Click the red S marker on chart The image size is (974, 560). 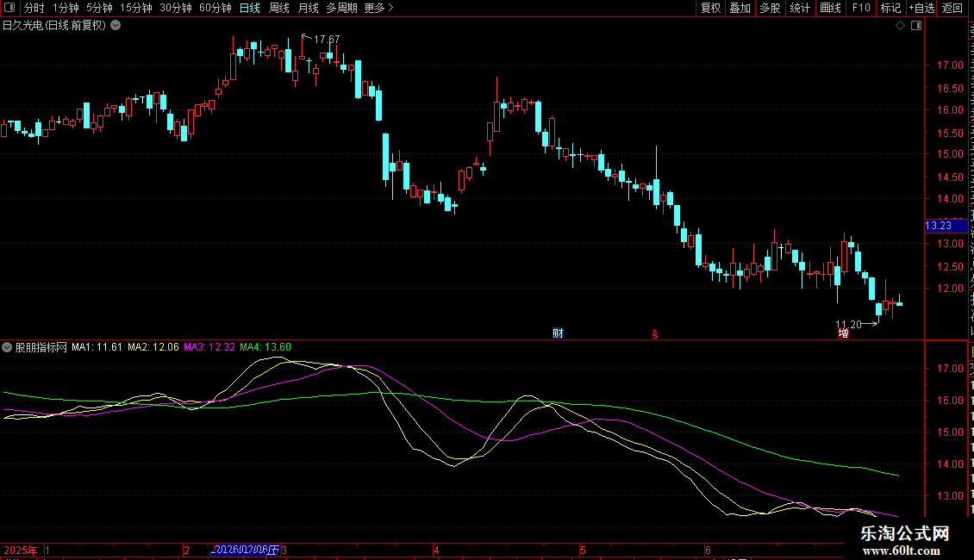[655, 334]
